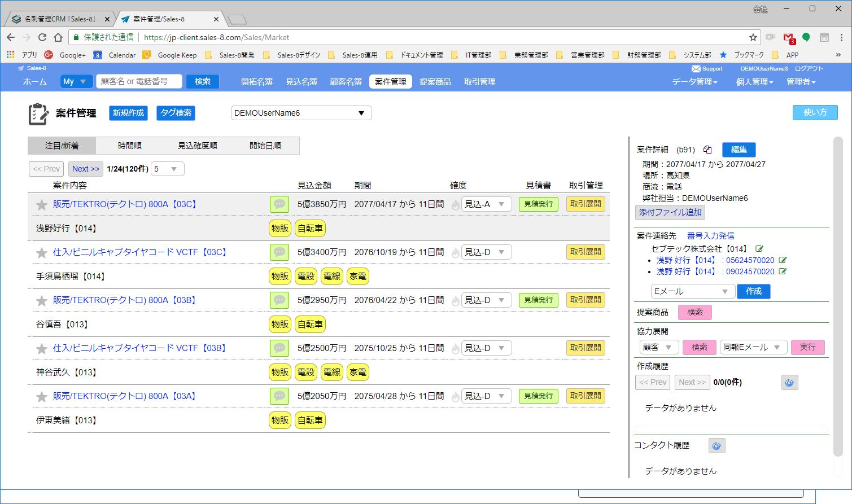The image size is (852, 504).
Task: Open comment bubble for 5億2950万円 deal
Action: pos(279,300)
